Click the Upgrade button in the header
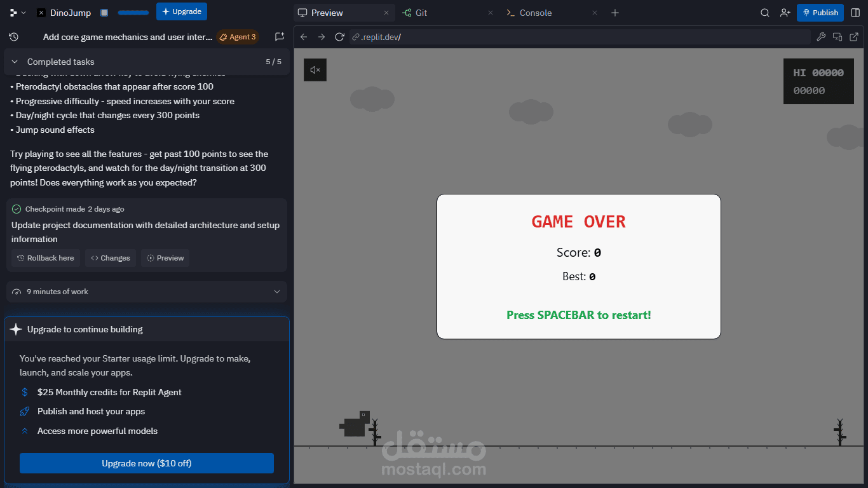 tap(182, 11)
